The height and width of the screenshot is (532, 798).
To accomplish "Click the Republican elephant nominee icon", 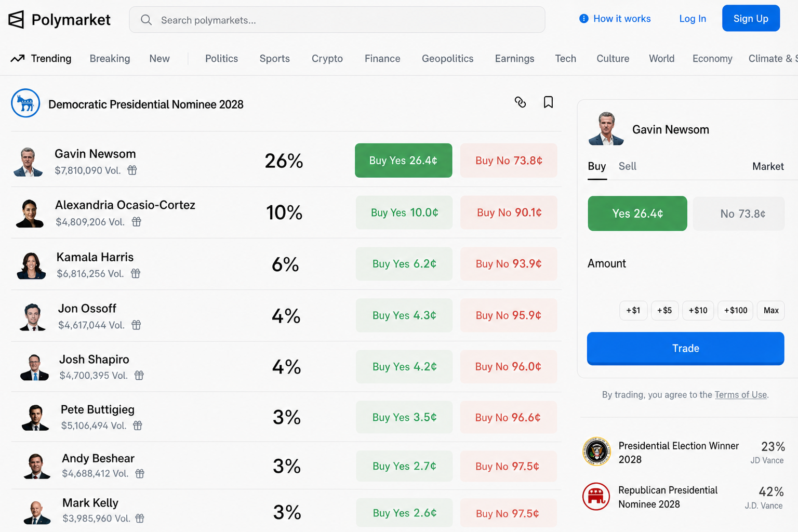I will tap(596, 497).
